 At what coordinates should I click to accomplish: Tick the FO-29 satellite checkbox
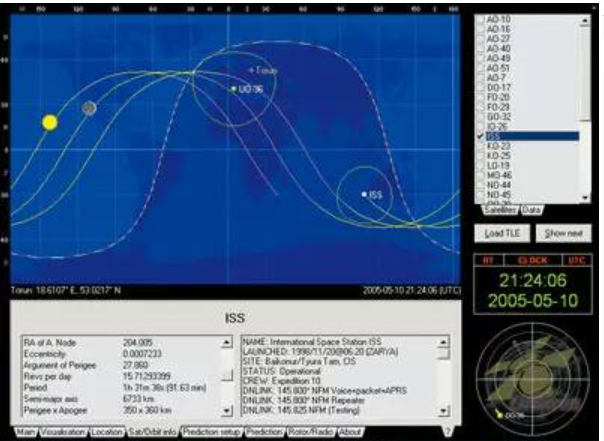[480, 107]
